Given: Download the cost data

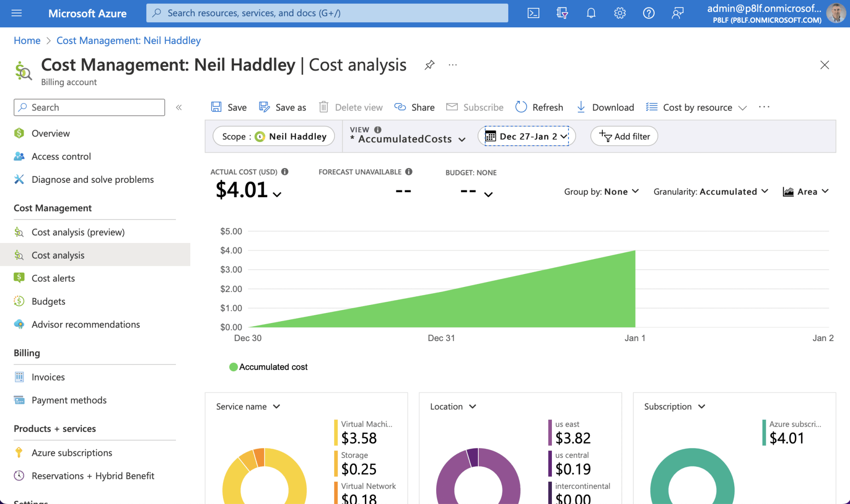Looking at the screenshot, I should pyautogui.click(x=606, y=107).
